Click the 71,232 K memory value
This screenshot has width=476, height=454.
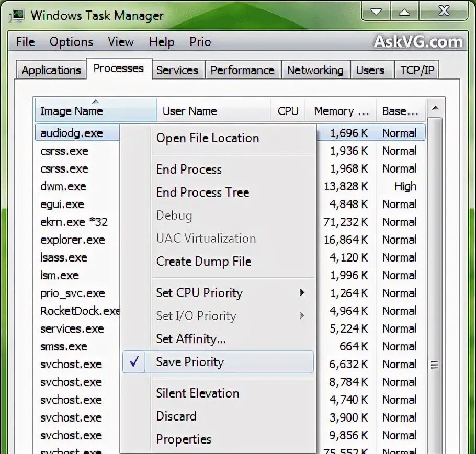(x=346, y=222)
